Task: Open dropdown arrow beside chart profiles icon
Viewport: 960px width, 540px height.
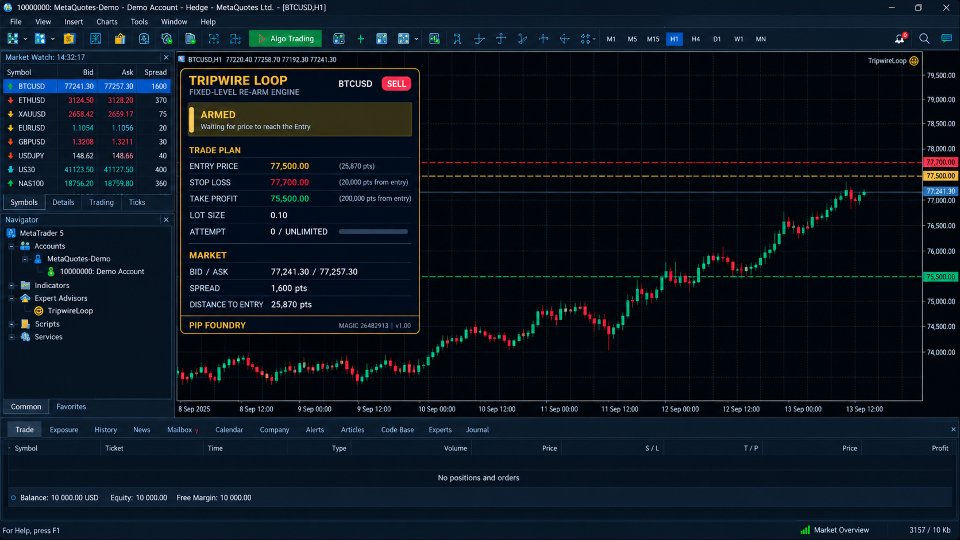Action: [x=53, y=39]
